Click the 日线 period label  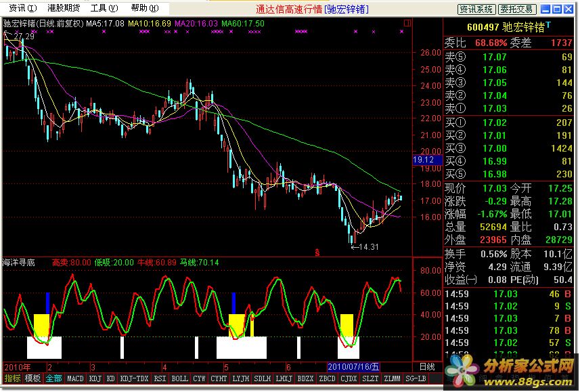pos(427,367)
